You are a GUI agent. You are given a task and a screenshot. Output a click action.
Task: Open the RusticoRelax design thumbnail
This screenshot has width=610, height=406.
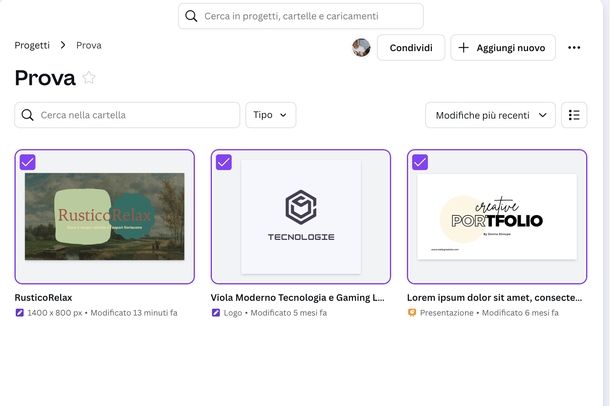click(x=105, y=217)
